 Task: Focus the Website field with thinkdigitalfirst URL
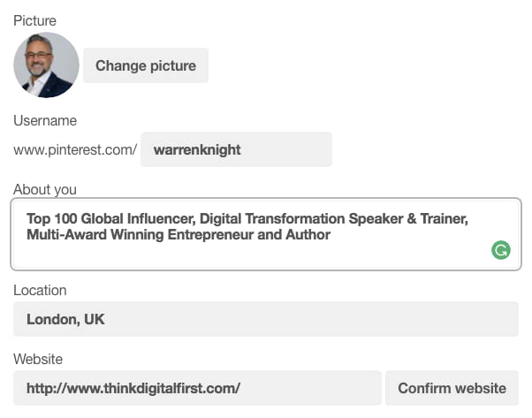tap(197, 388)
